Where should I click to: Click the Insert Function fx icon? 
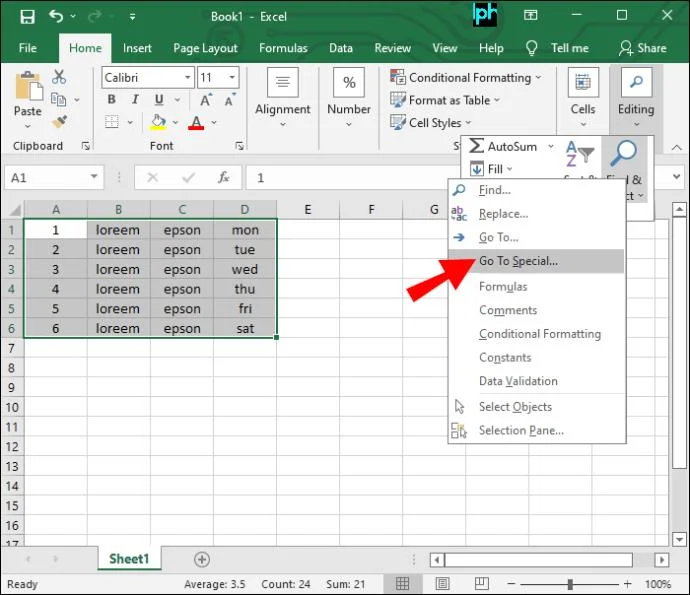click(x=223, y=177)
